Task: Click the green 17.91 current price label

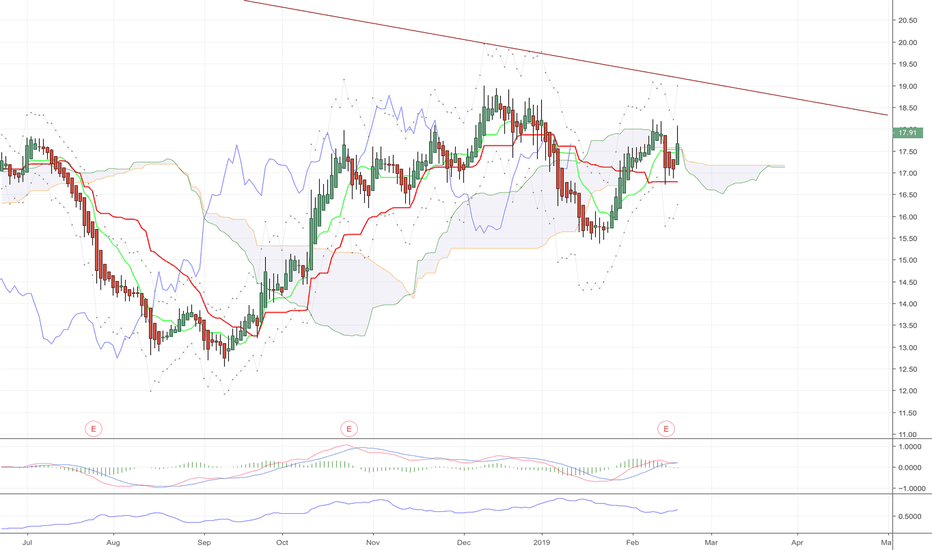Action: click(907, 133)
